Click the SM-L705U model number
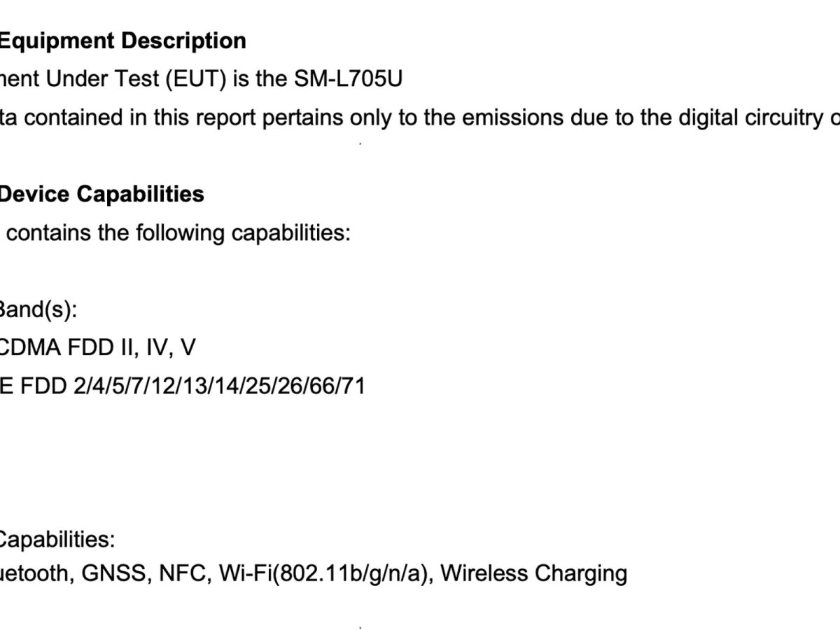The width and height of the screenshot is (840, 630). (345, 79)
